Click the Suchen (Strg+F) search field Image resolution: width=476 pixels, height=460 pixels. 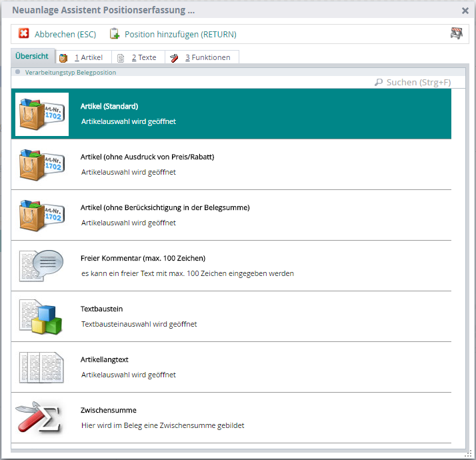(x=418, y=82)
